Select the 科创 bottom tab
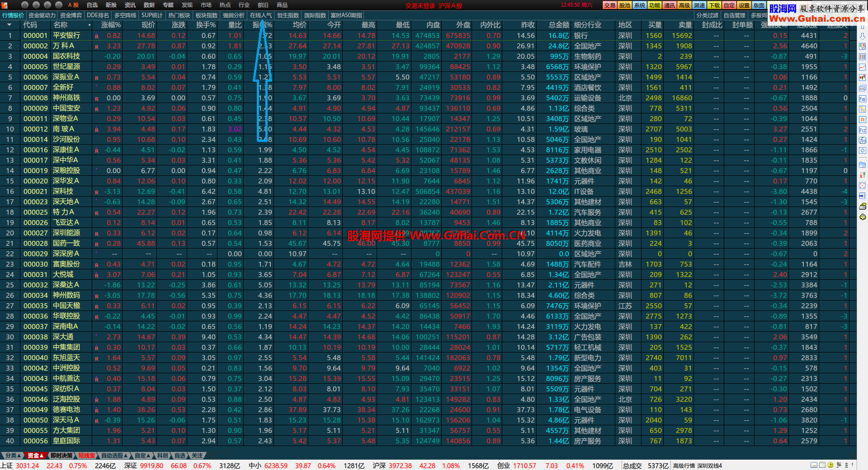 click(x=163, y=456)
